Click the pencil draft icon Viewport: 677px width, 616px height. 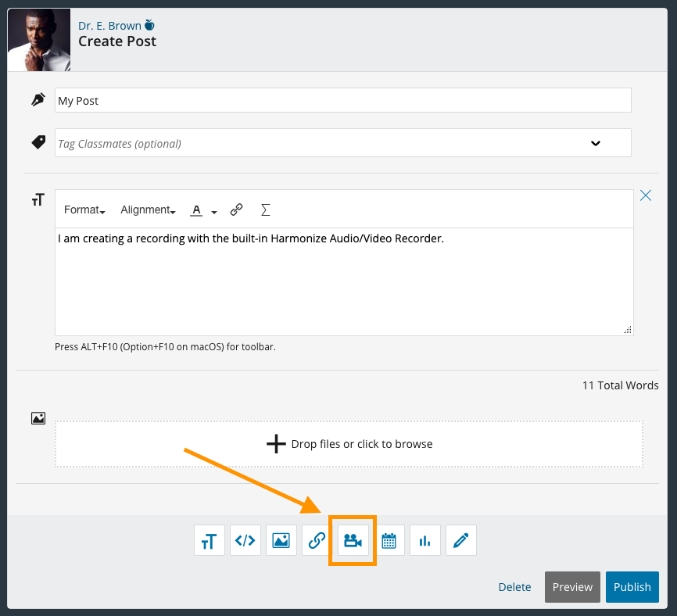point(460,540)
